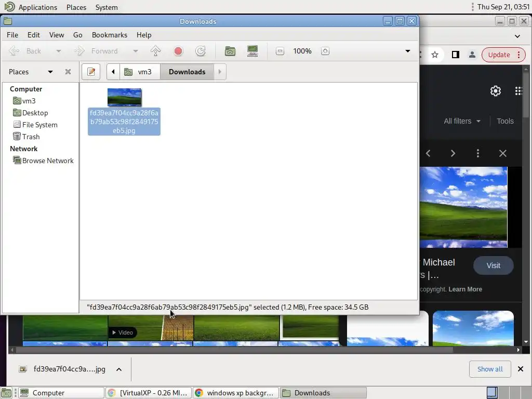
Task: Click Show all downloads button
Action: 490,369
